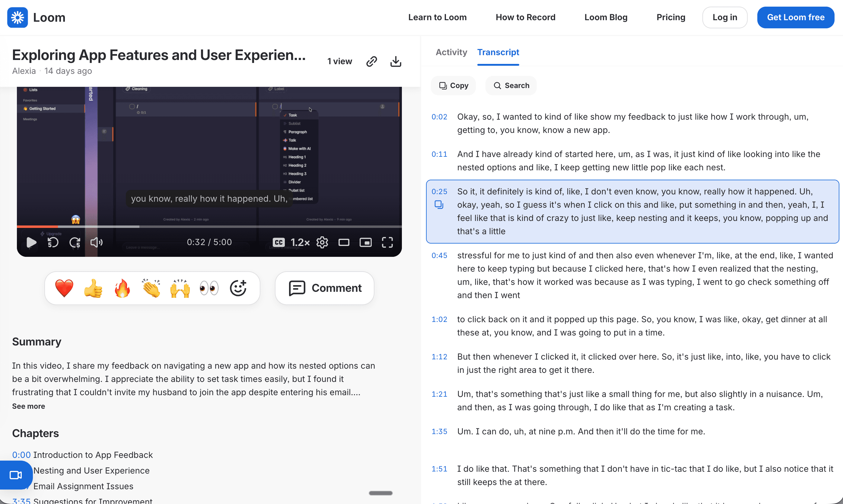Open the Pricing page
Screen dimensions: 843x504
[671, 17]
